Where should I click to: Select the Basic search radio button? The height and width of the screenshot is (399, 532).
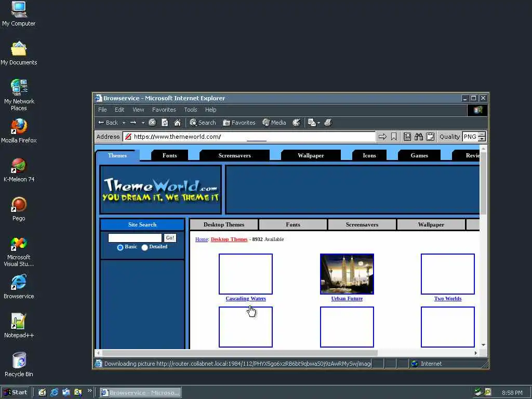[120, 247]
